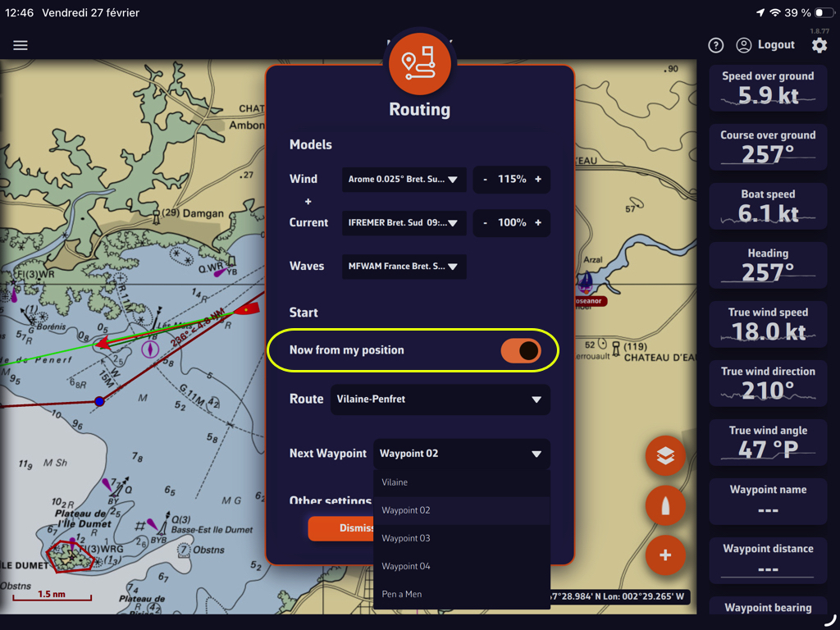Open the Waves model dropdown
Screen dimensions: 840x630
click(404, 267)
